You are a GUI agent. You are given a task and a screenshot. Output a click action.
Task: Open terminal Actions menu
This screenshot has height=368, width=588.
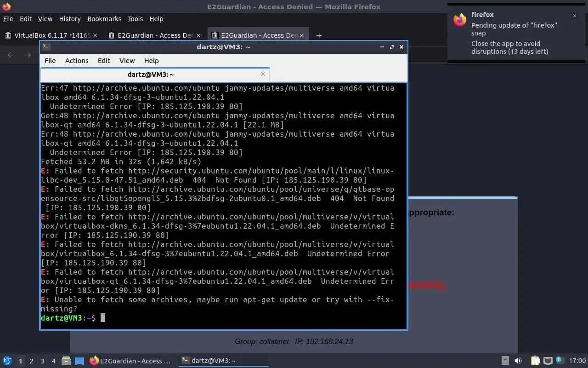coord(77,61)
